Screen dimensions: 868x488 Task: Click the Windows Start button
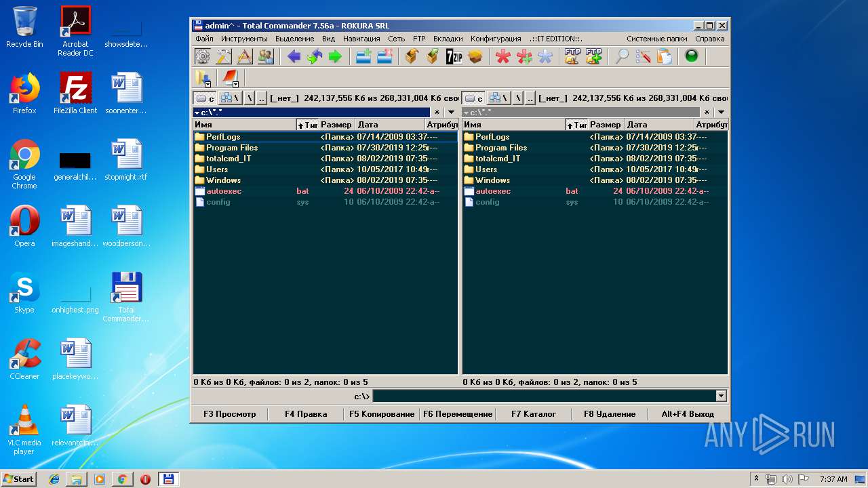(18, 479)
